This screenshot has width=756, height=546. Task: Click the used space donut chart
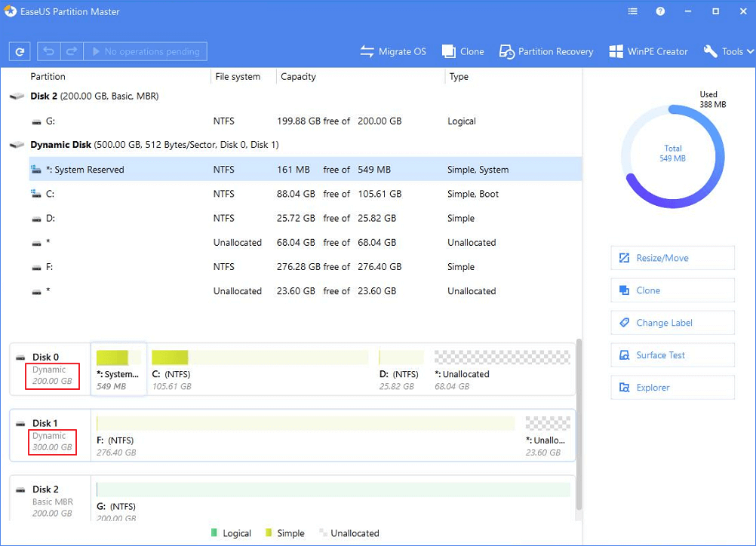point(672,157)
